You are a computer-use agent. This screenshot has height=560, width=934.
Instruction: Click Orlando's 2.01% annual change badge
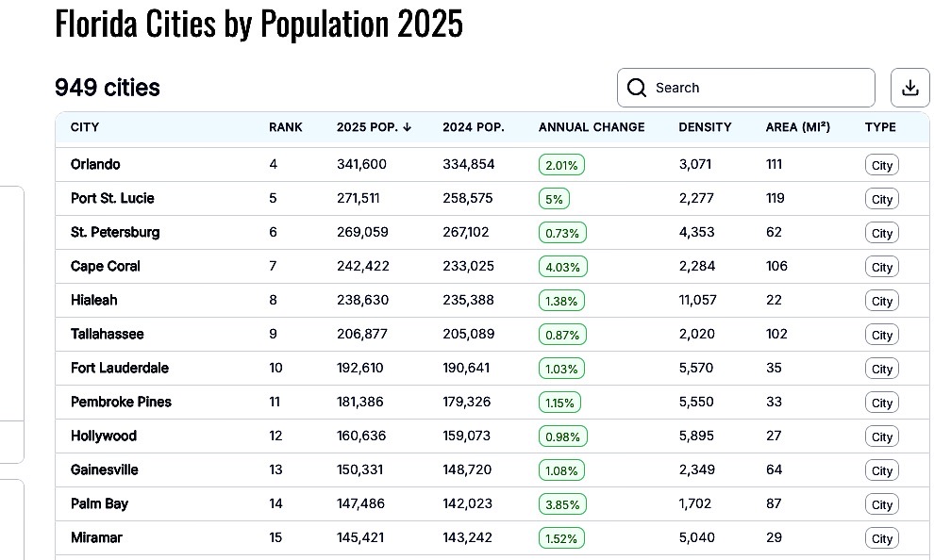pyautogui.click(x=562, y=165)
